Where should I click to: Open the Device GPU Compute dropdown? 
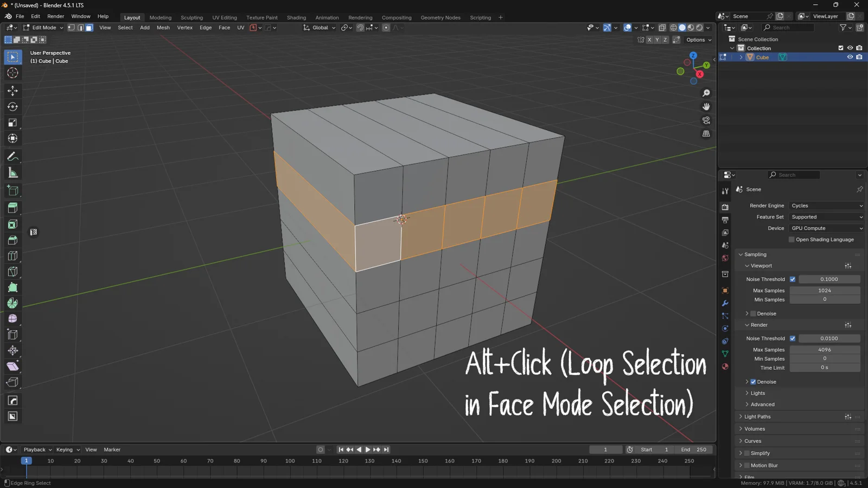[827, 228]
